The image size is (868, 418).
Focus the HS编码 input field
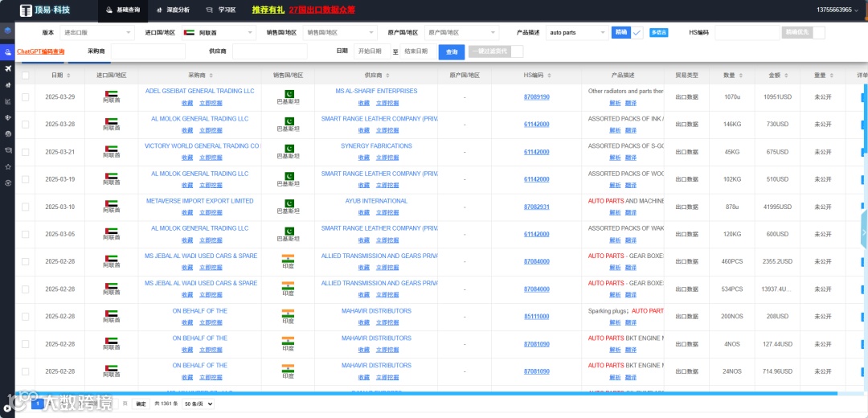point(747,33)
